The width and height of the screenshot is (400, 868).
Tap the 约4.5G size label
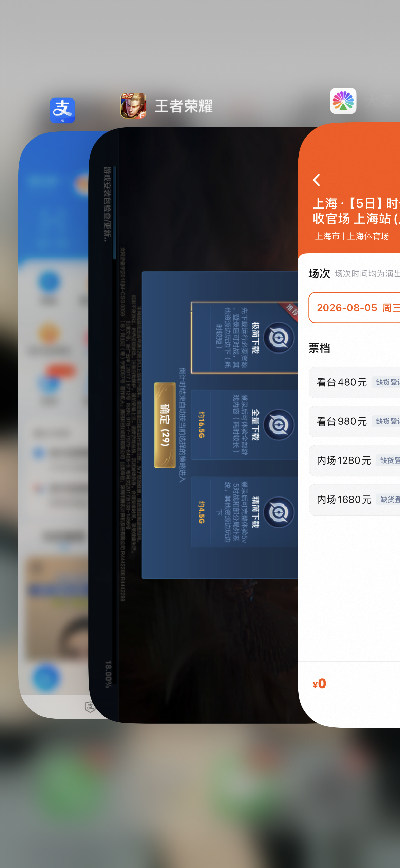point(201,512)
